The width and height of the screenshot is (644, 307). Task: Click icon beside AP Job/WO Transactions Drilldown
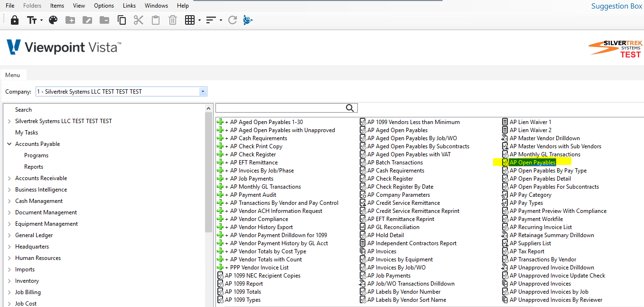pyautogui.click(x=363, y=284)
